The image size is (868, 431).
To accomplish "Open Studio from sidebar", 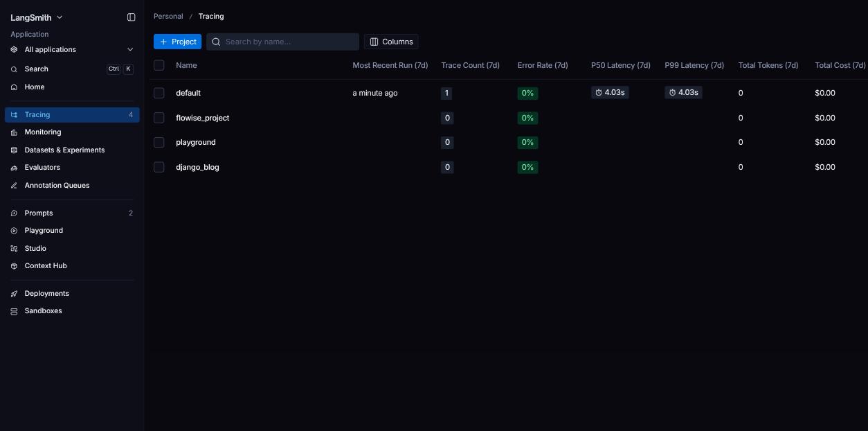I will (x=72, y=249).
